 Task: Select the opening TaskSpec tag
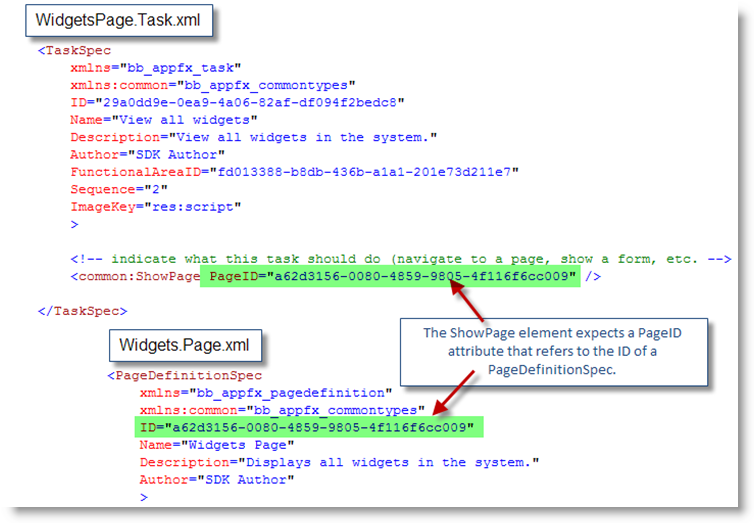(74, 49)
